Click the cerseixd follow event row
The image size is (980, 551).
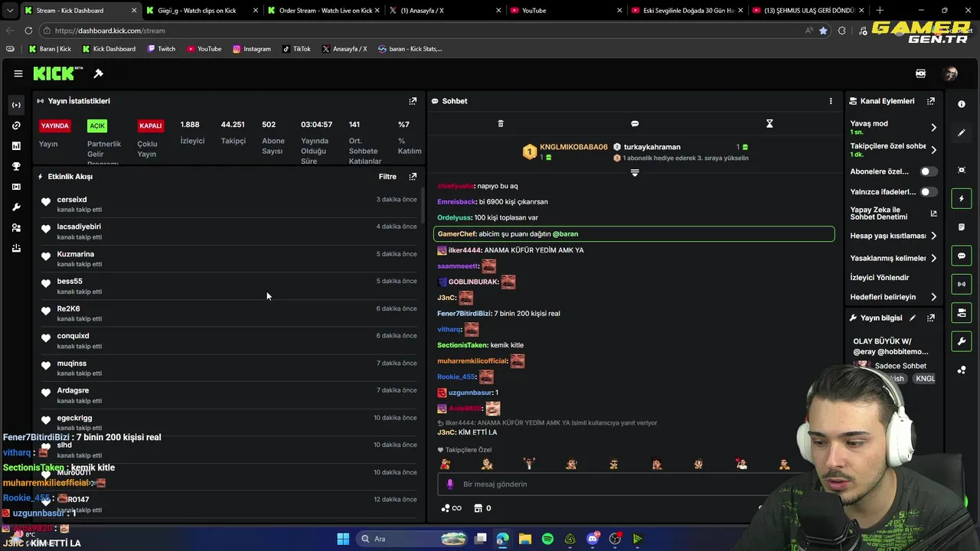229,204
